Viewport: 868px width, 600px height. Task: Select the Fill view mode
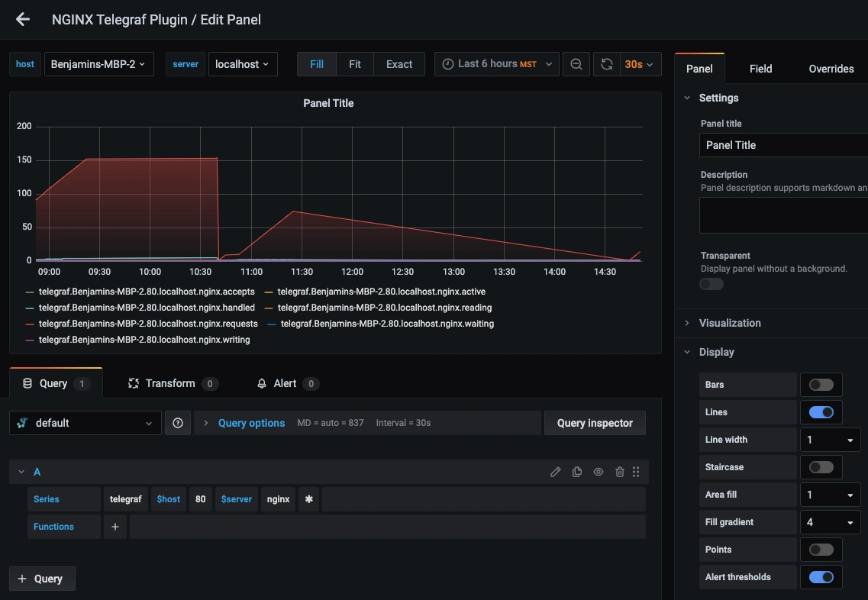coord(317,64)
